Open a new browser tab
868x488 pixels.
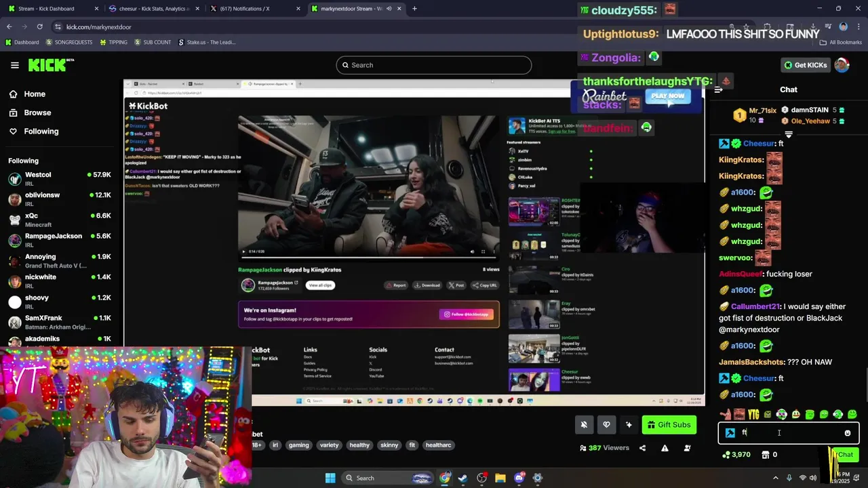(414, 9)
